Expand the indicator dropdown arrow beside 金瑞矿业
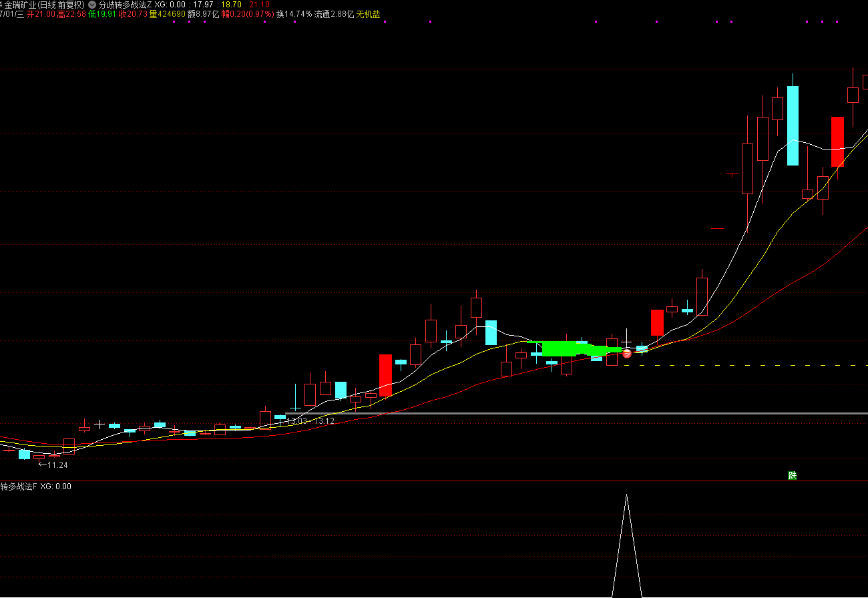868x598 pixels. [92, 5]
